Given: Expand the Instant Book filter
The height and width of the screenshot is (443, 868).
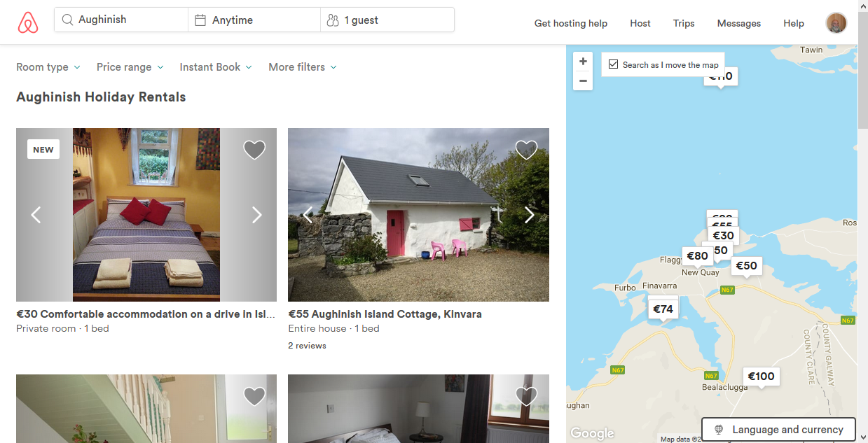Looking at the screenshot, I should click(x=215, y=67).
